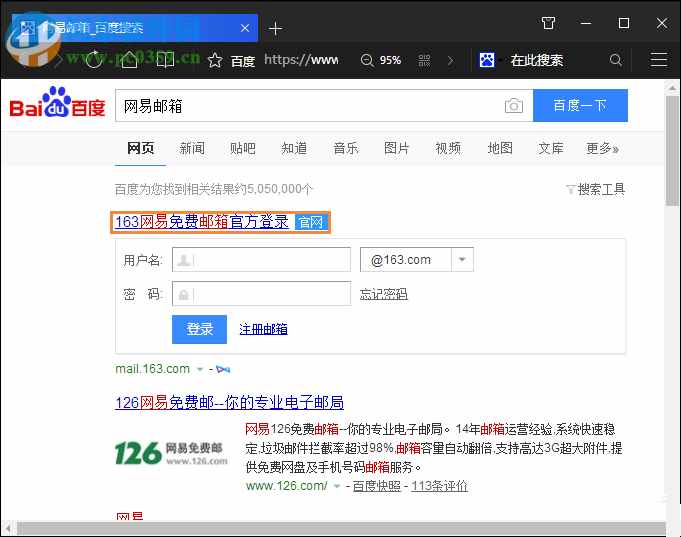Switch to the 视频 tab
The image size is (681, 537).
(448, 149)
